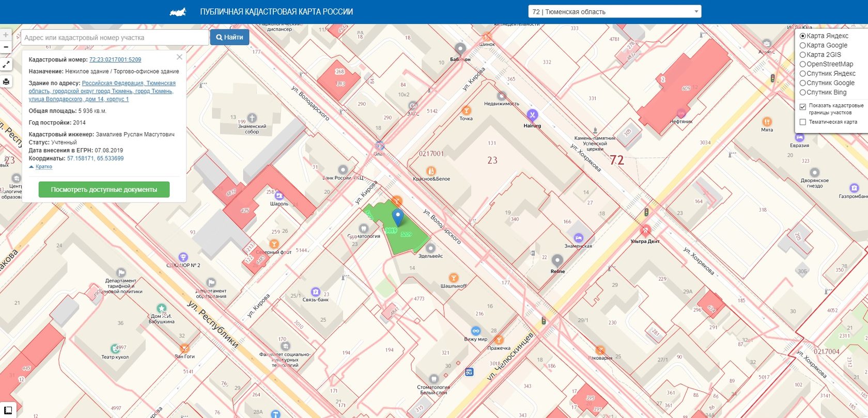Screen dimensions: 868x418
Task: Open cadastral number 72:23:0217001:5209 link
Action: coord(115,59)
